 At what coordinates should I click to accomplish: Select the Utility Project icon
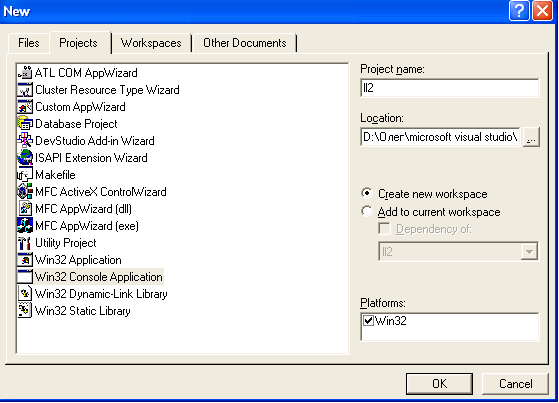[25, 243]
